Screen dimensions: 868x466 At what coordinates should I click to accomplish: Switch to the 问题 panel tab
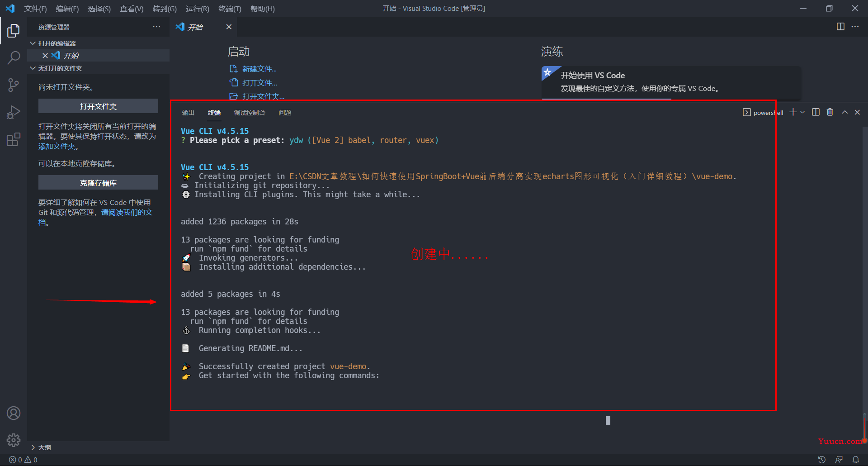tap(285, 112)
